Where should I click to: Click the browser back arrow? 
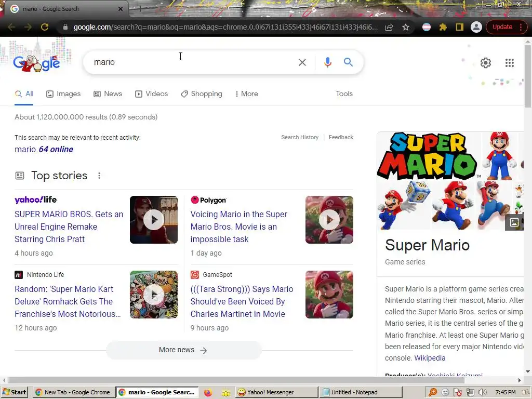(11, 27)
